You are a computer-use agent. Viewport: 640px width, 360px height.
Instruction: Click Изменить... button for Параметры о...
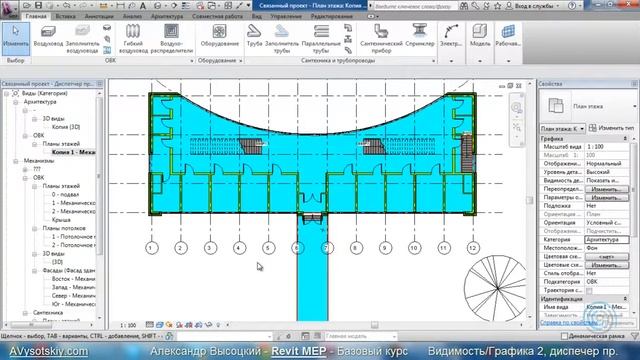[607, 198]
